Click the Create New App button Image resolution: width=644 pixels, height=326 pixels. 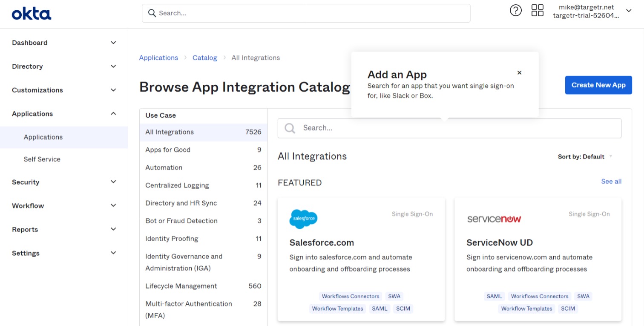tap(598, 85)
